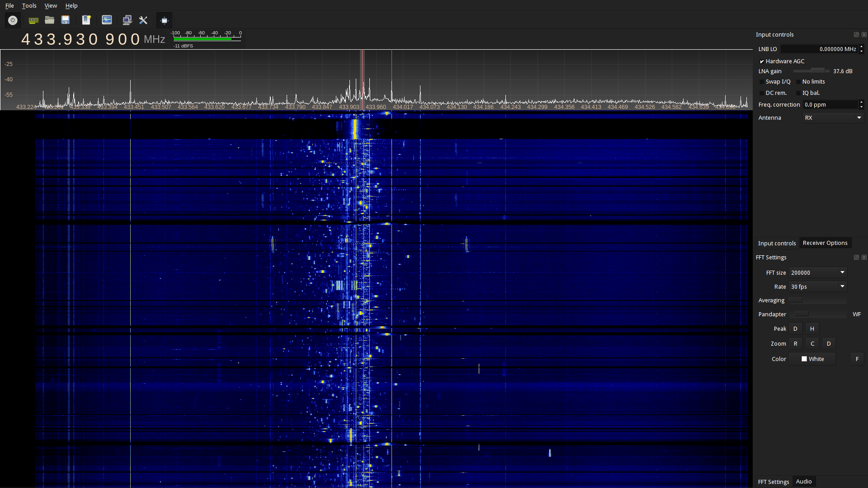Close the Input controls panel
This screenshot has width=868, height=488.
tap(864, 35)
